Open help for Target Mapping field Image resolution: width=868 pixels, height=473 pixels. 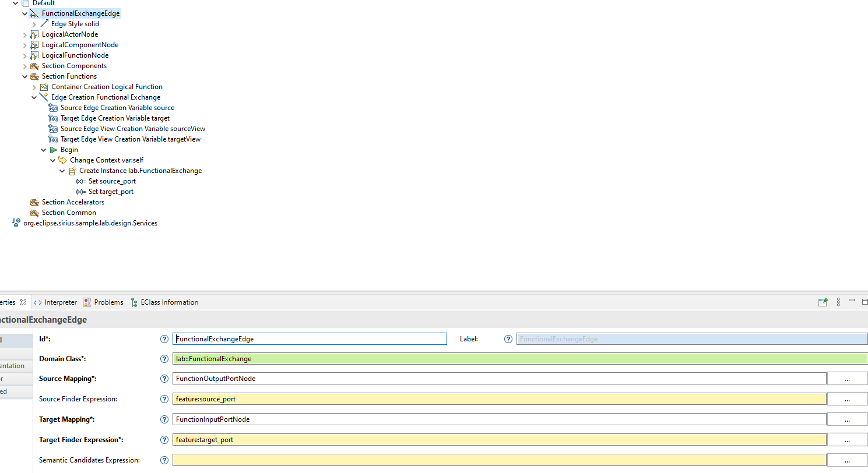pyautogui.click(x=164, y=419)
